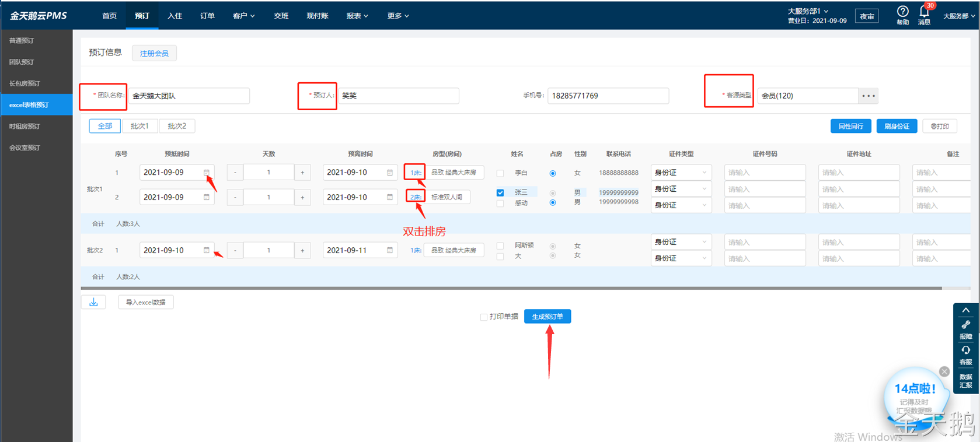Open calendar for 2021-09-11 departure date

click(390, 250)
